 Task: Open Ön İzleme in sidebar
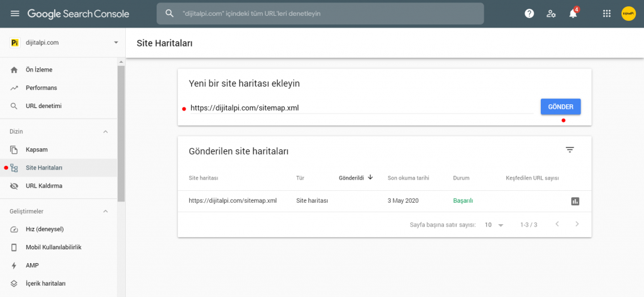39,70
